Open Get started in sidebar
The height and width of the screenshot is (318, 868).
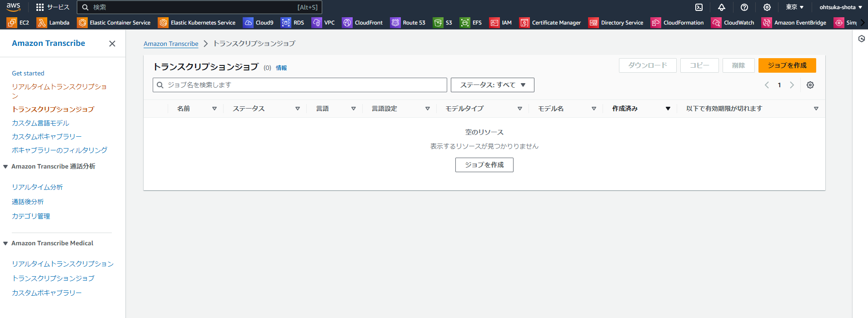(28, 73)
